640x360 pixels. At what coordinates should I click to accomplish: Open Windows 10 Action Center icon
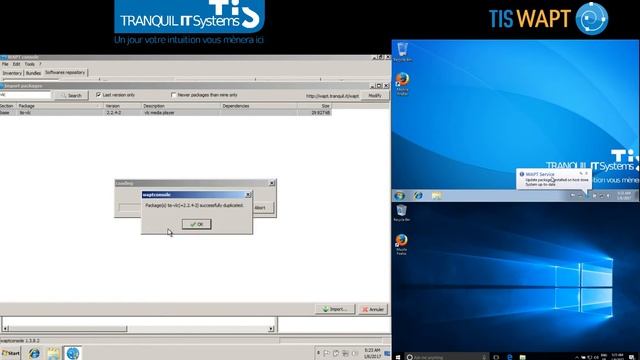coord(632,357)
